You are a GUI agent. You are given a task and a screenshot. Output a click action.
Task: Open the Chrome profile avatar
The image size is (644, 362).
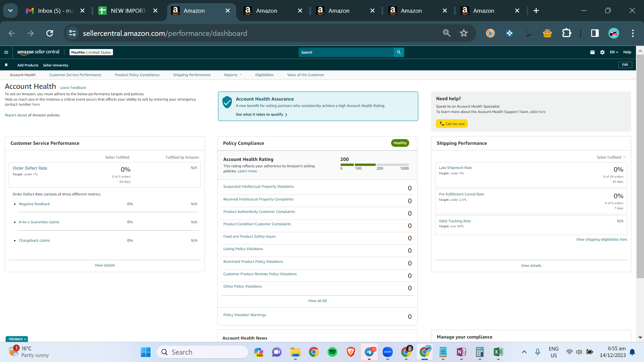[x=614, y=33]
